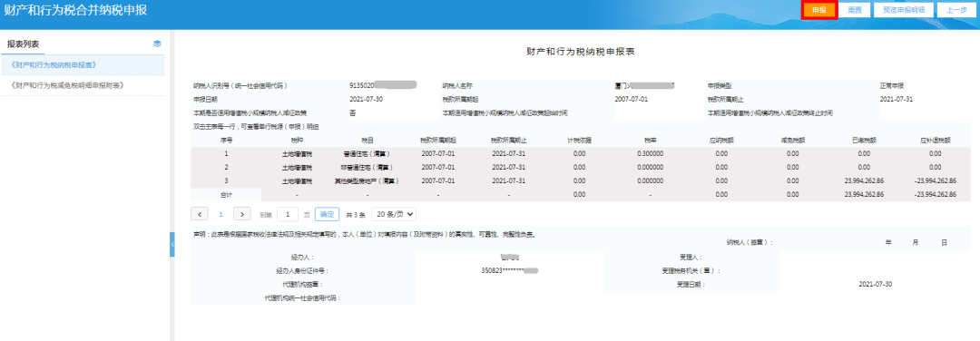Click the 申报 submit button
Image resolution: width=980 pixels, height=341 pixels.
818,10
